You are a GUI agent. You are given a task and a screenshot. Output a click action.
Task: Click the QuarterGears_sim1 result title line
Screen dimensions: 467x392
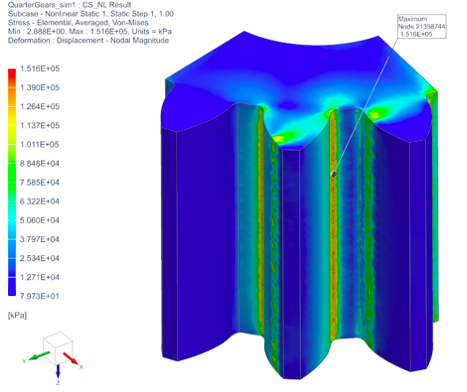pos(70,5)
